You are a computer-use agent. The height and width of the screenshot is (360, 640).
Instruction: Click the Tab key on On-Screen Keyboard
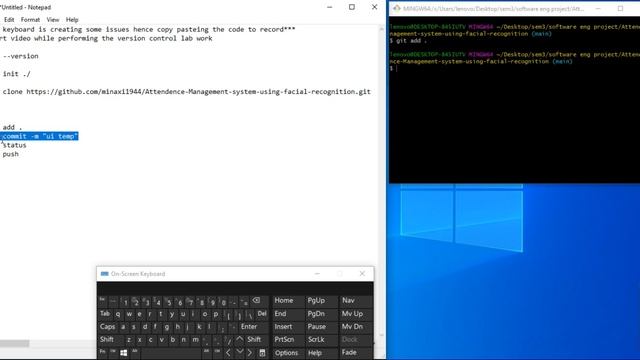tap(105, 313)
